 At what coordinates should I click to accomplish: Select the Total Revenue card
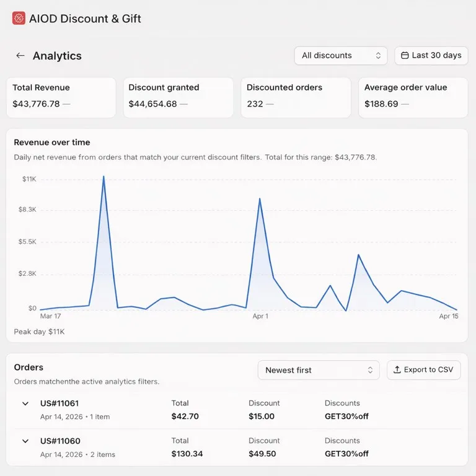(x=61, y=97)
